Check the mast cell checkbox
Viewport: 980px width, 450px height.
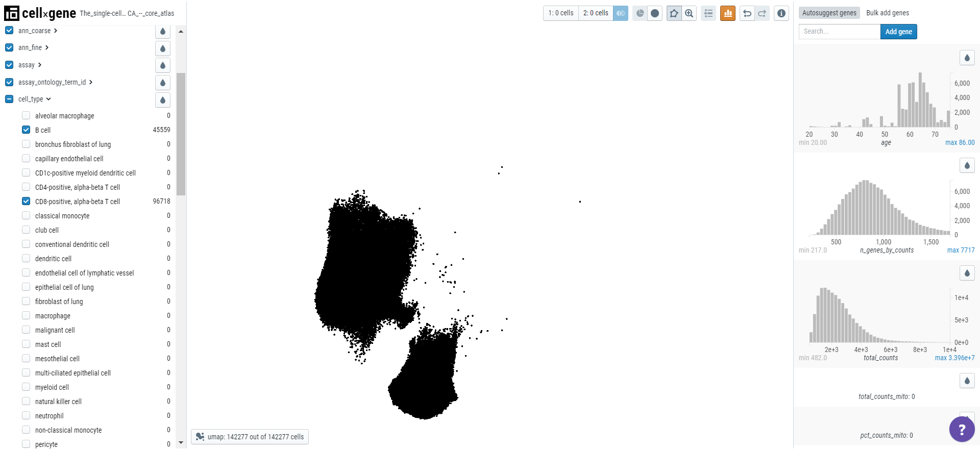coord(26,344)
